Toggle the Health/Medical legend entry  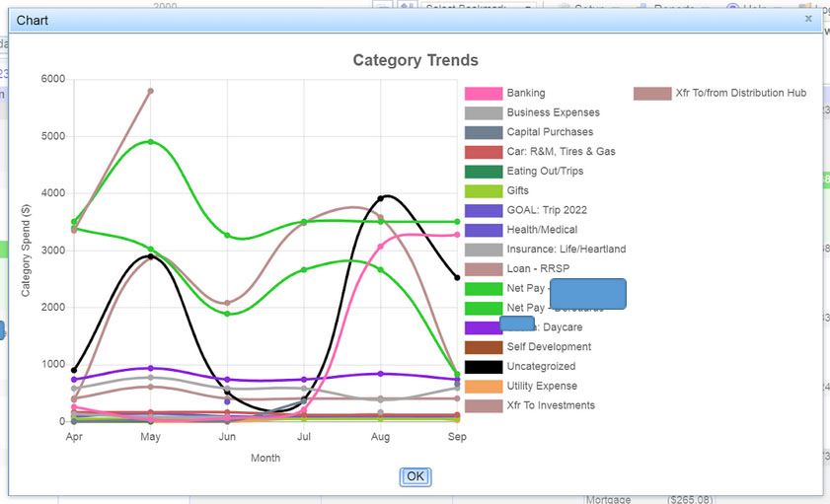pos(484,230)
